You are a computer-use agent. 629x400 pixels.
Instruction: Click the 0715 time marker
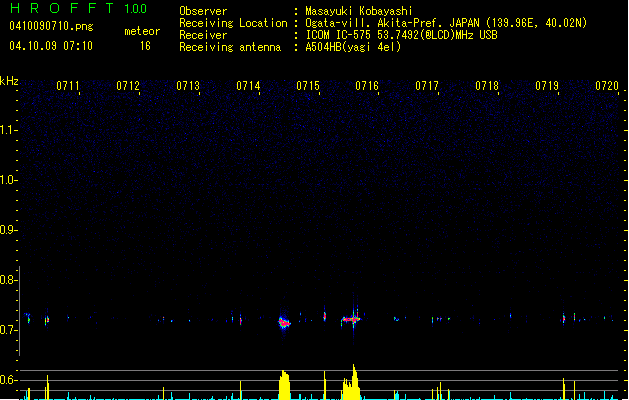(x=308, y=86)
